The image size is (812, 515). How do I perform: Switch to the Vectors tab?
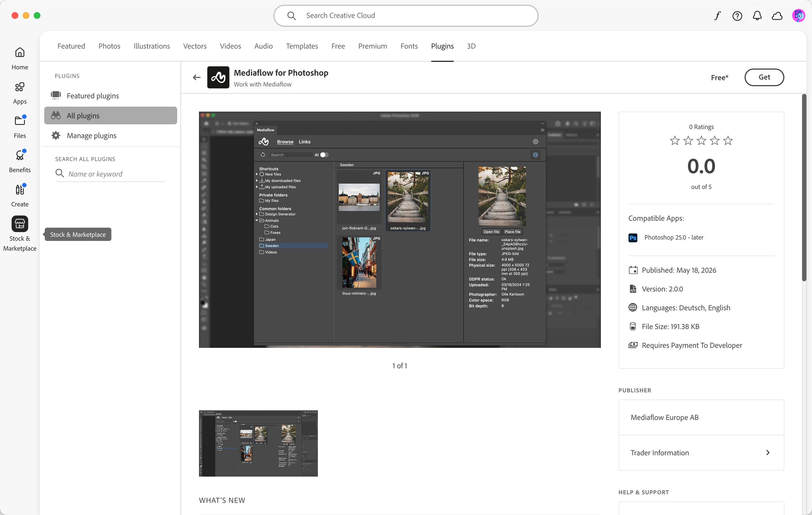(x=195, y=46)
